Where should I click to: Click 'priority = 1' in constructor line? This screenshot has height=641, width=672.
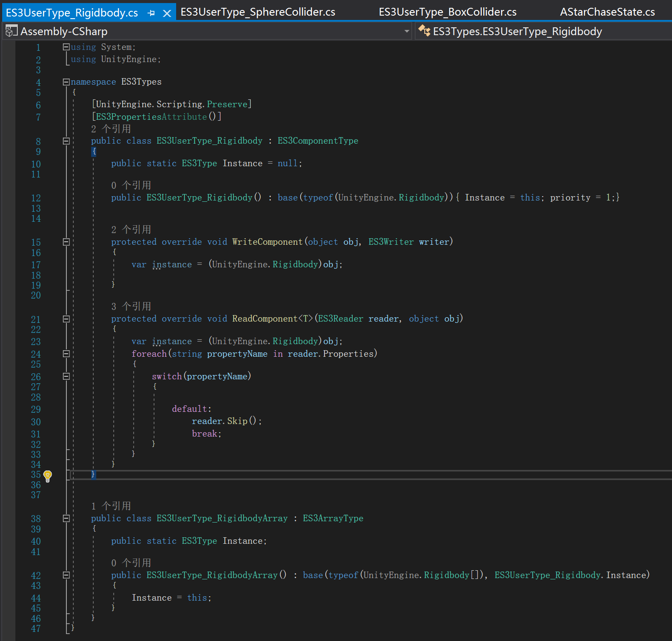(x=580, y=197)
